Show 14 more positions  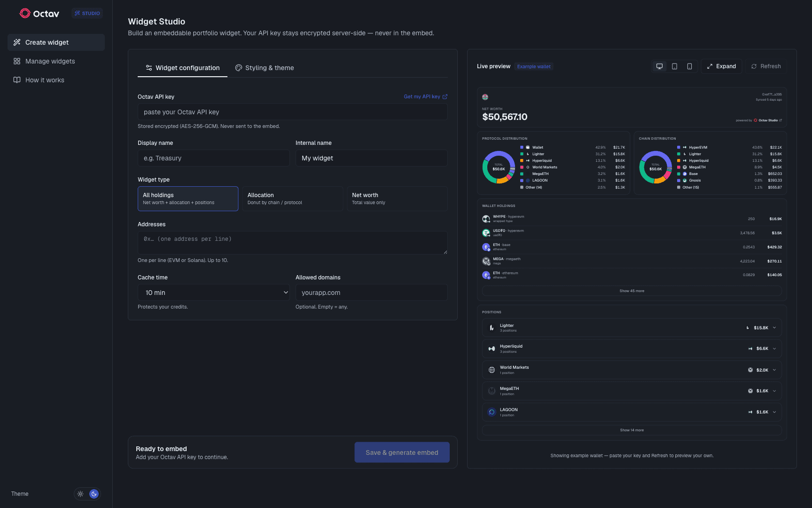point(632,430)
